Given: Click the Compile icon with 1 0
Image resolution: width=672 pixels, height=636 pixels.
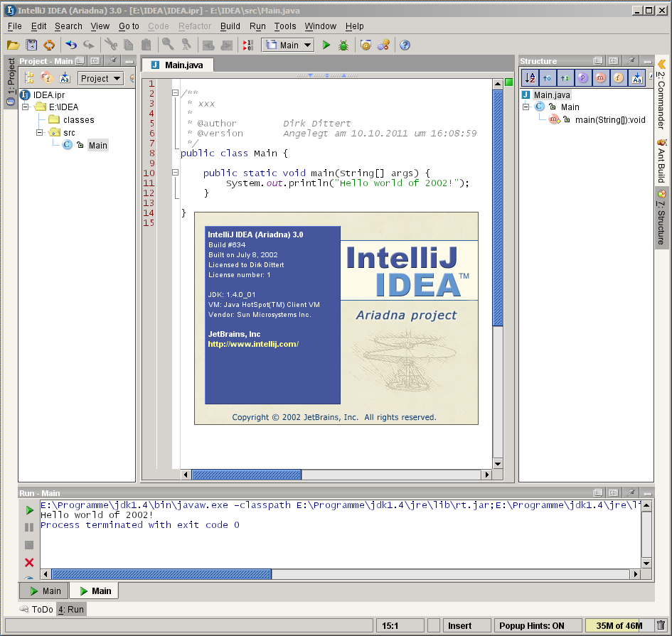Looking at the screenshot, I should coord(248,45).
